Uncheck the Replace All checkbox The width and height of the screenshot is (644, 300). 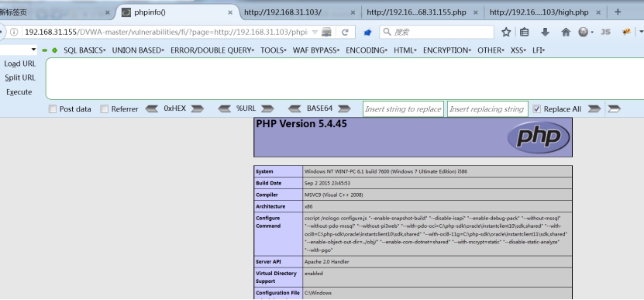tap(536, 109)
